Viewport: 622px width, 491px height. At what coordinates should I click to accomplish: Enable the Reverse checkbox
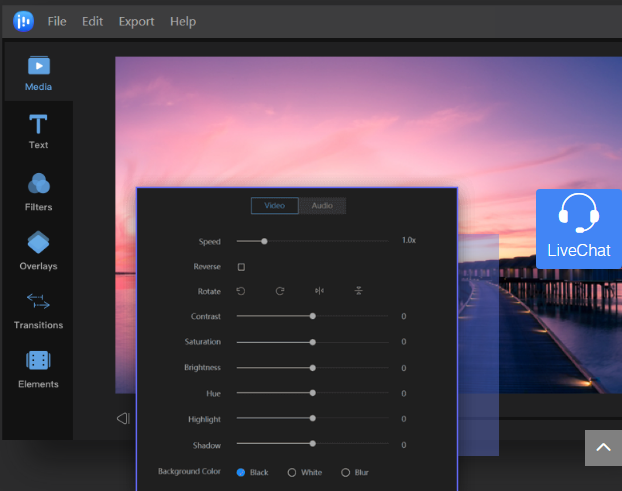click(241, 267)
